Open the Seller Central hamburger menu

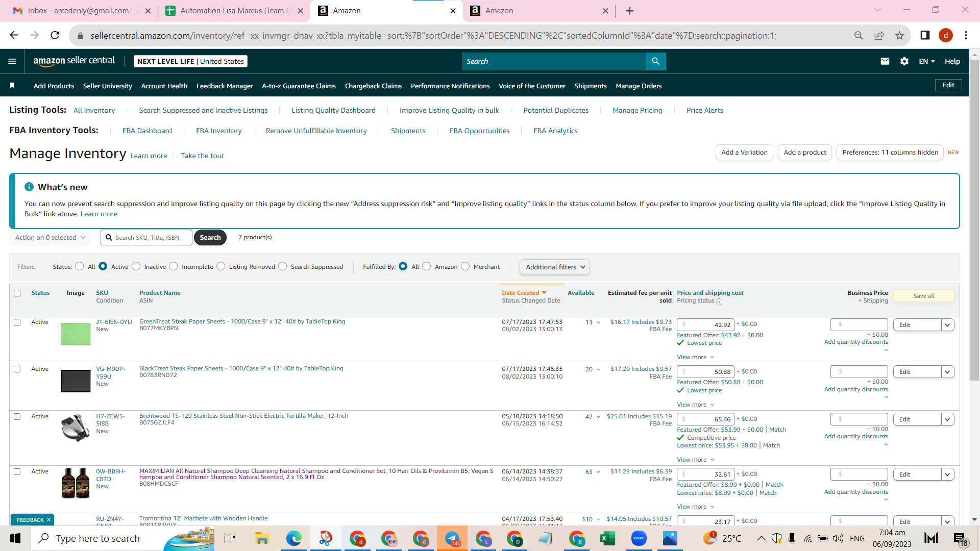click(x=12, y=61)
